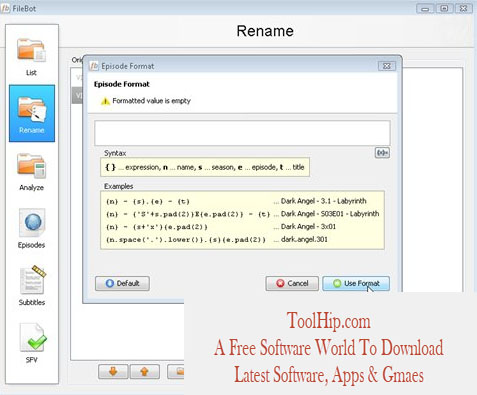
Task: Select example format {n} - {s}.{e} - {t}
Action: pos(148,202)
